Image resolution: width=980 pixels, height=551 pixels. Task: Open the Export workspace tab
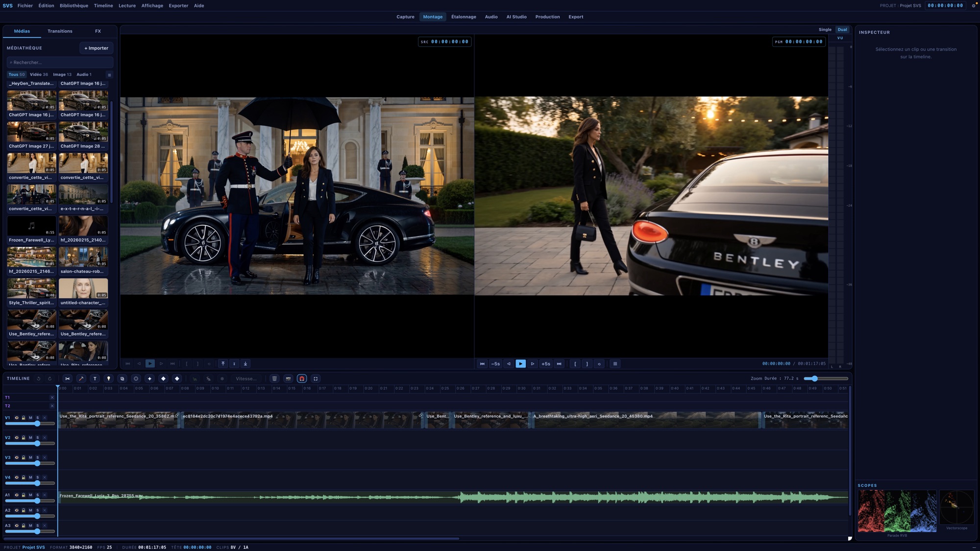click(x=576, y=17)
